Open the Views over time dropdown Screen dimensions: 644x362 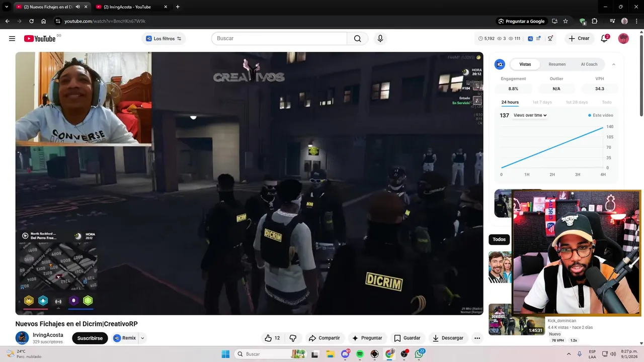(530, 115)
